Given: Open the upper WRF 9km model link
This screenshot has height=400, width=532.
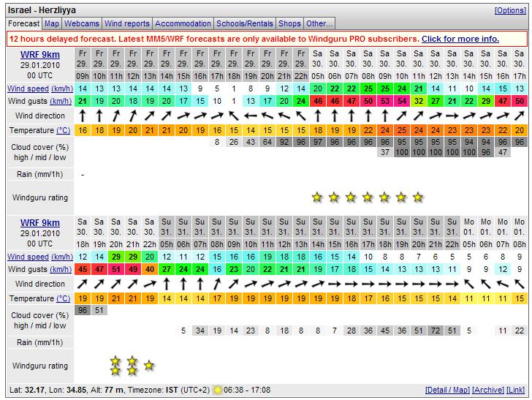Looking at the screenshot, I should 40,55.
